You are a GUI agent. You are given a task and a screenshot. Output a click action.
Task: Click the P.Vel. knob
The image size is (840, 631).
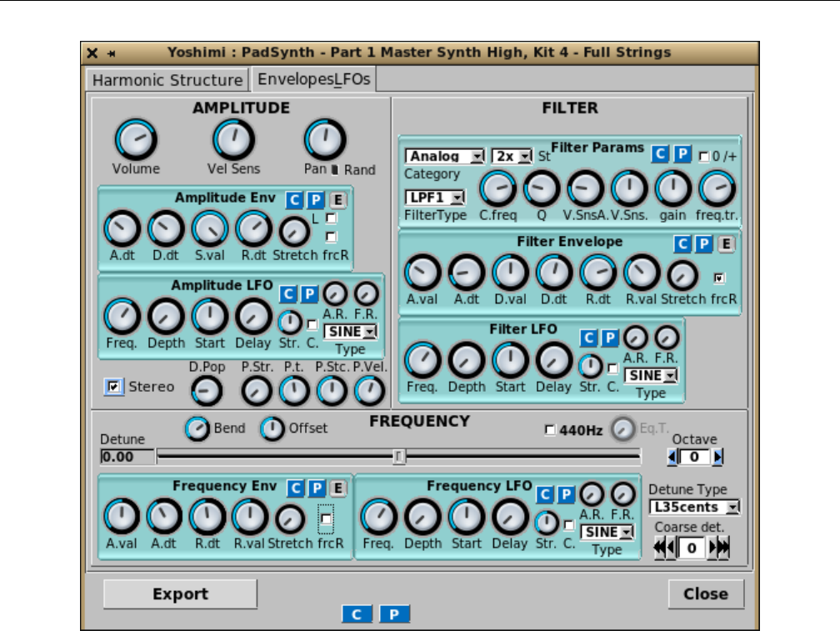(370, 390)
